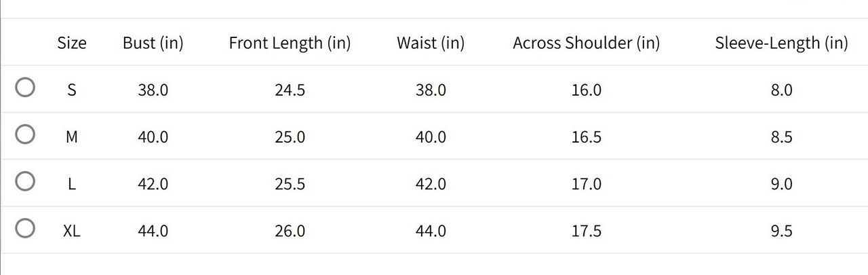868x275 pixels.
Task: Click the Bust (in) column header
Action: [153, 43]
